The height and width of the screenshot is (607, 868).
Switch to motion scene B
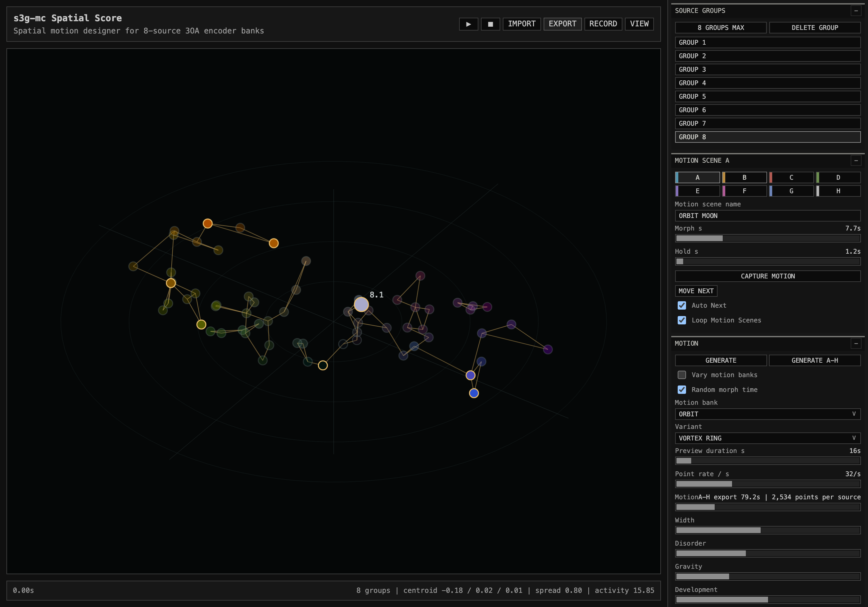(744, 177)
